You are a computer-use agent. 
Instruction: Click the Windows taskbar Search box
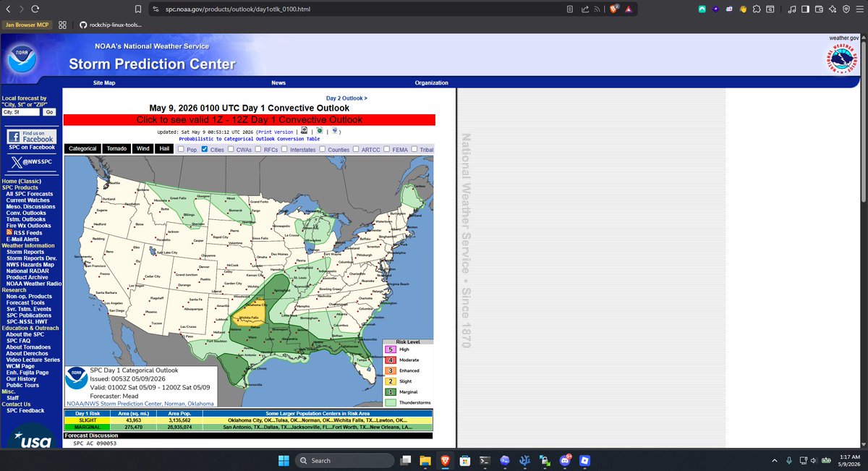point(344,460)
